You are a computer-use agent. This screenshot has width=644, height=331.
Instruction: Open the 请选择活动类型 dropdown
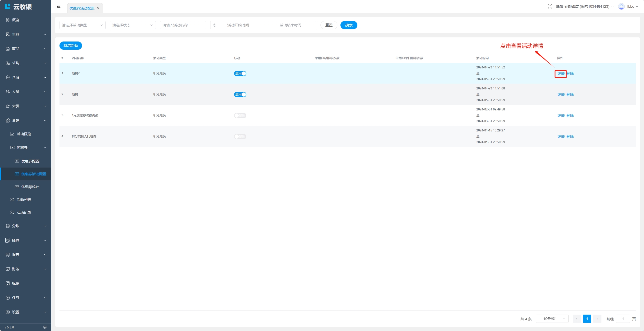click(82, 25)
